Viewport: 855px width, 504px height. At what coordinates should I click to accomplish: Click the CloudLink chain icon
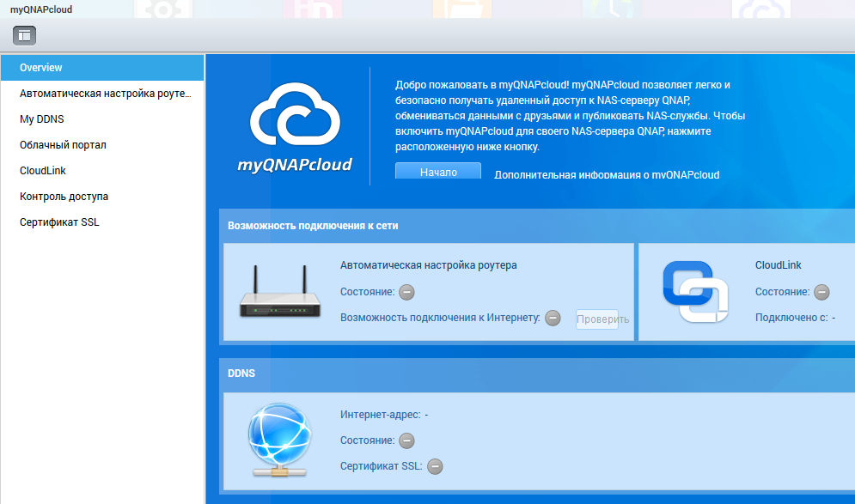click(695, 292)
